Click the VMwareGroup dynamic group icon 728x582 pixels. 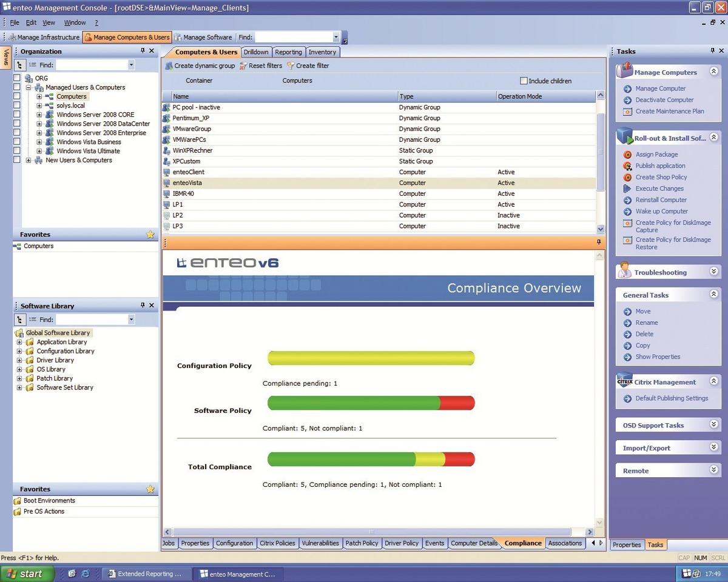tap(167, 129)
